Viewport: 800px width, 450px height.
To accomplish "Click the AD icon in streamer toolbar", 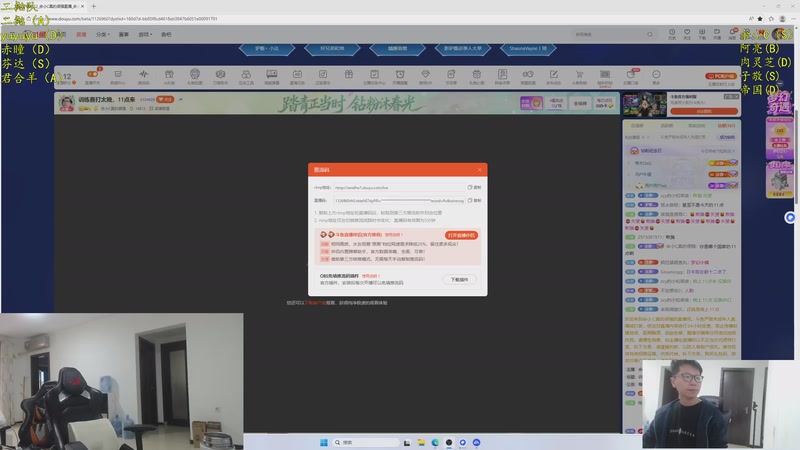I will tap(297, 74).
